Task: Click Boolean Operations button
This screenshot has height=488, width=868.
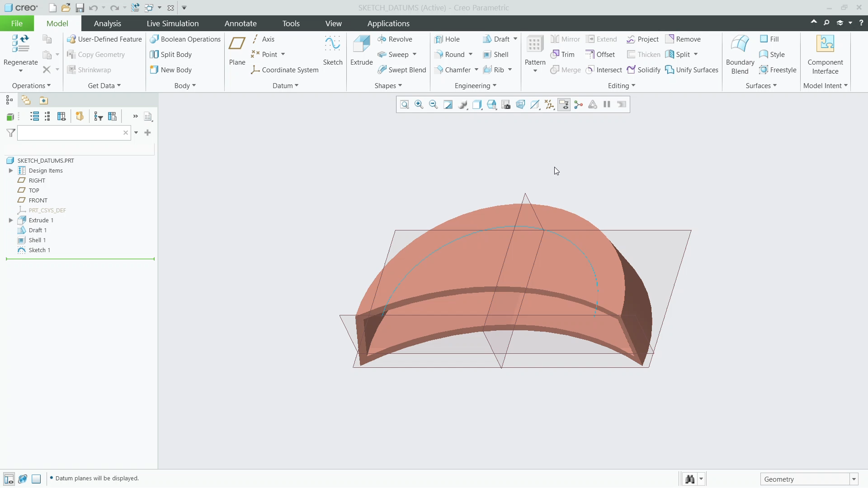Action: click(185, 39)
